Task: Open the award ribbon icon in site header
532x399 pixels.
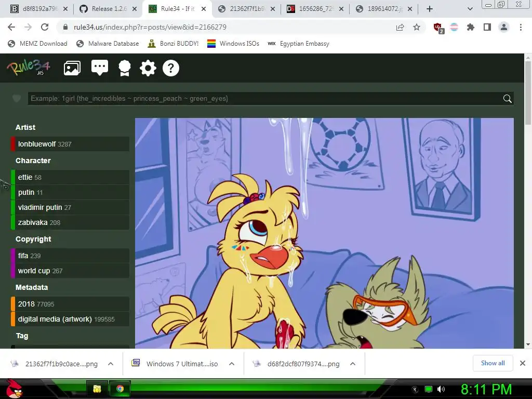Action: pyautogui.click(x=125, y=68)
